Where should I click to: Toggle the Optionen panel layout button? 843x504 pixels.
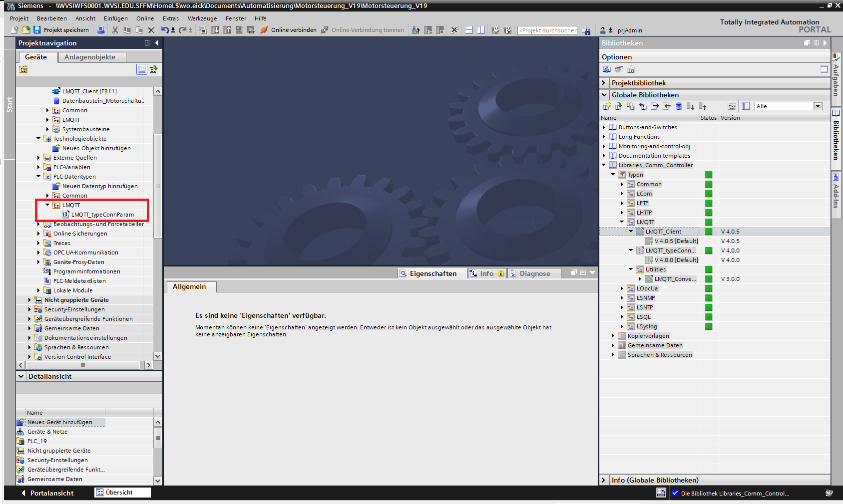[824, 69]
